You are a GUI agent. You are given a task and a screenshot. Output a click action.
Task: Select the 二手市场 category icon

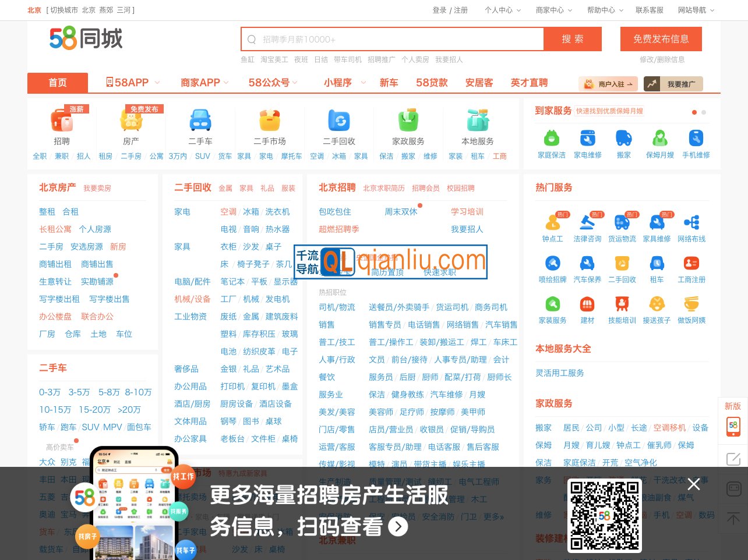(269, 120)
